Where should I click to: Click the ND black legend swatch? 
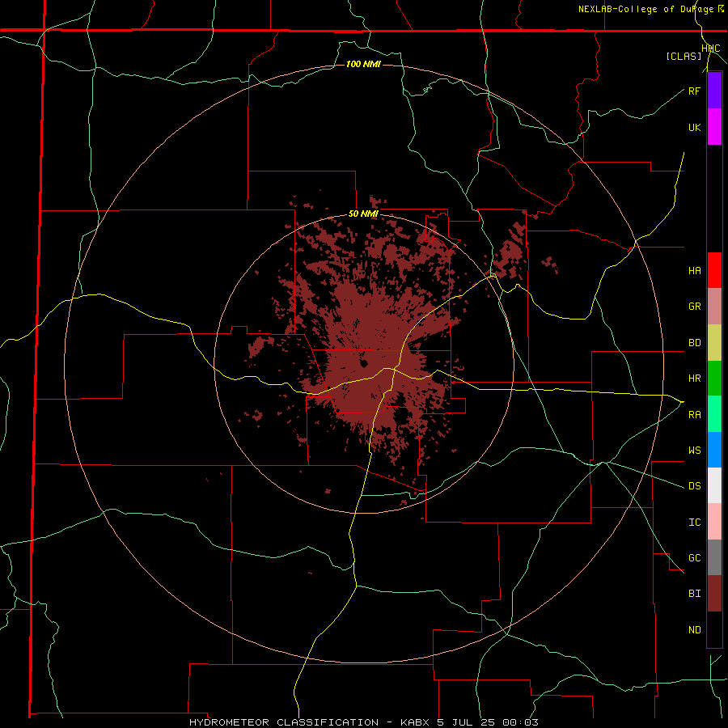[x=714, y=629]
